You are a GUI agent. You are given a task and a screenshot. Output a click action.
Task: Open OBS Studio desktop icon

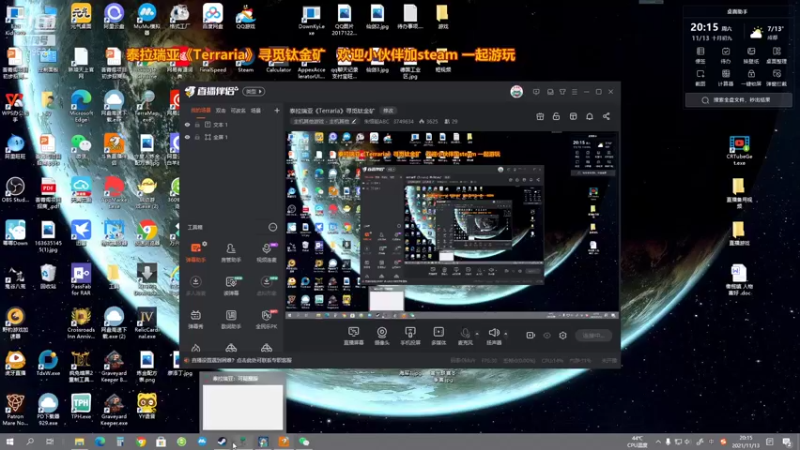[15, 190]
